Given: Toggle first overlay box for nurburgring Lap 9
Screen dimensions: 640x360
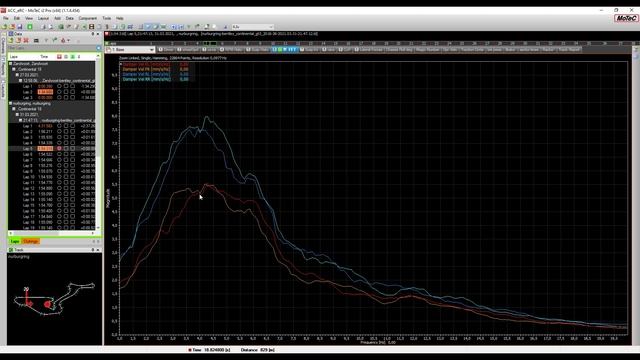Looking at the screenshot, I should click(66, 171).
